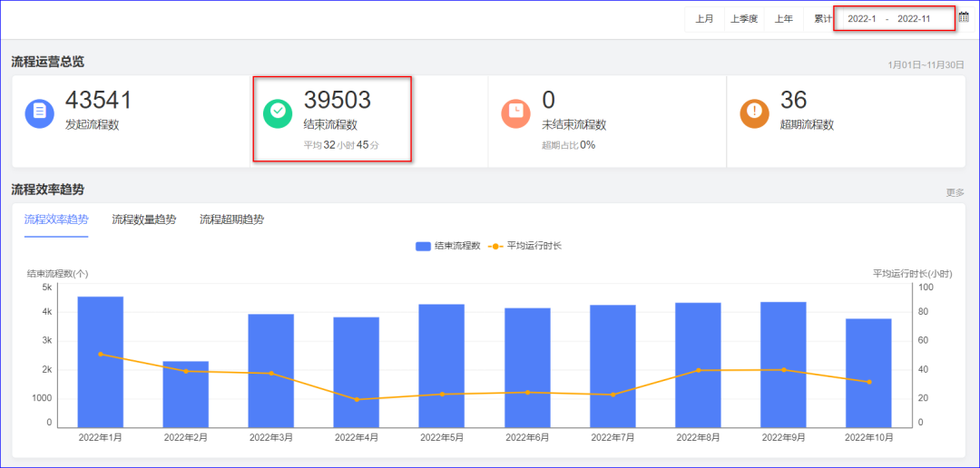
Task: Switch to the 流程超期趋势 tab
Action: (x=231, y=219)
